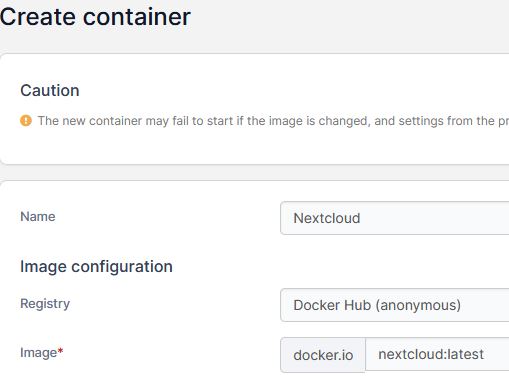This screenshot has width=509, height=391.
Task: Open the Registry dropdown showing Docker Hub
Action: pos(395,305)
